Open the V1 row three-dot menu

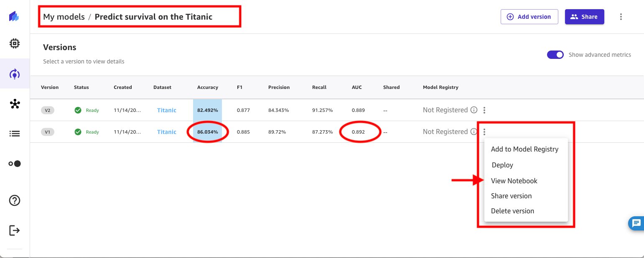point(484,132)
